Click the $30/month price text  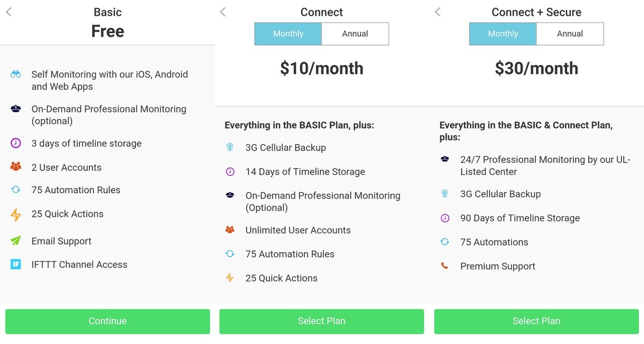(536, 68)
